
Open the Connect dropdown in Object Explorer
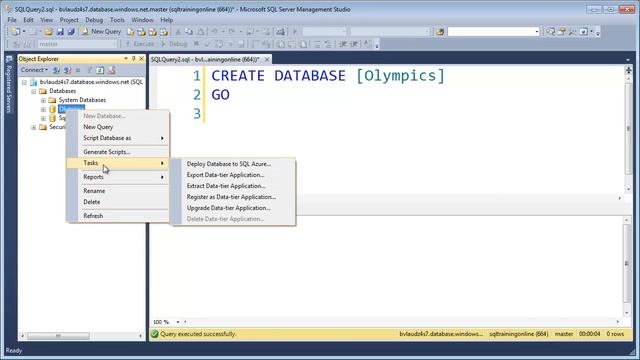coord(34,70)
